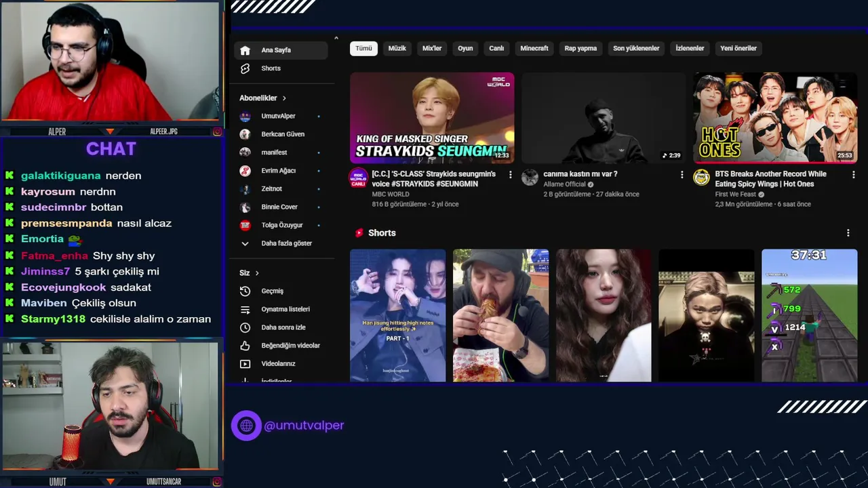The image size is (868, 488).
Task: Open the Ana Sayfa home icon
Action: click(x=245, y=50)
